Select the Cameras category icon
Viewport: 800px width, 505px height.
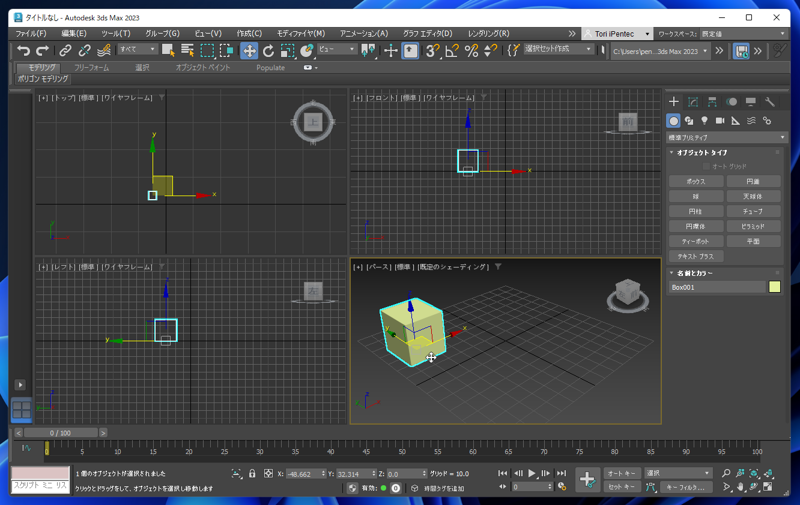click(x=720, y=121)
